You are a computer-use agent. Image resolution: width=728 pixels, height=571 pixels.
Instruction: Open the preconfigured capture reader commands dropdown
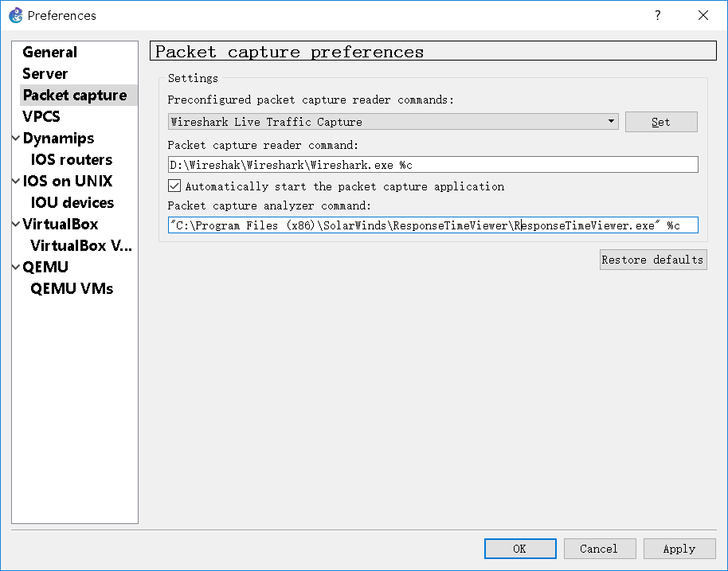click(612, 121)
